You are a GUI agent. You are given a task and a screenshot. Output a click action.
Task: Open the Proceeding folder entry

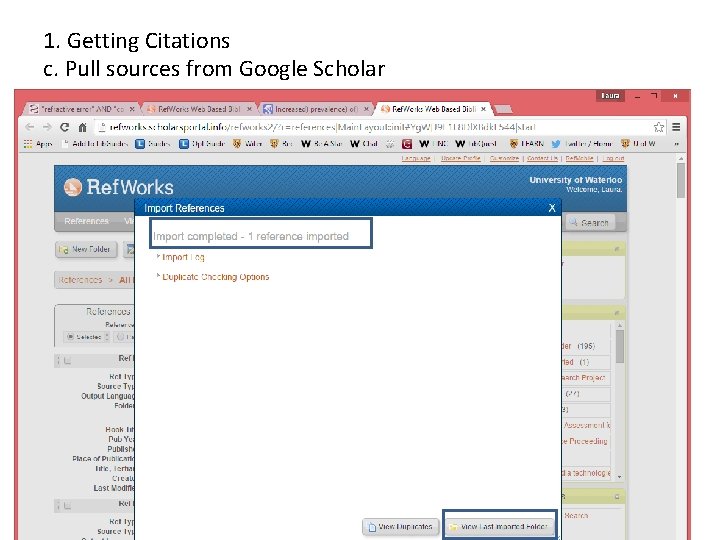(585, 441)
